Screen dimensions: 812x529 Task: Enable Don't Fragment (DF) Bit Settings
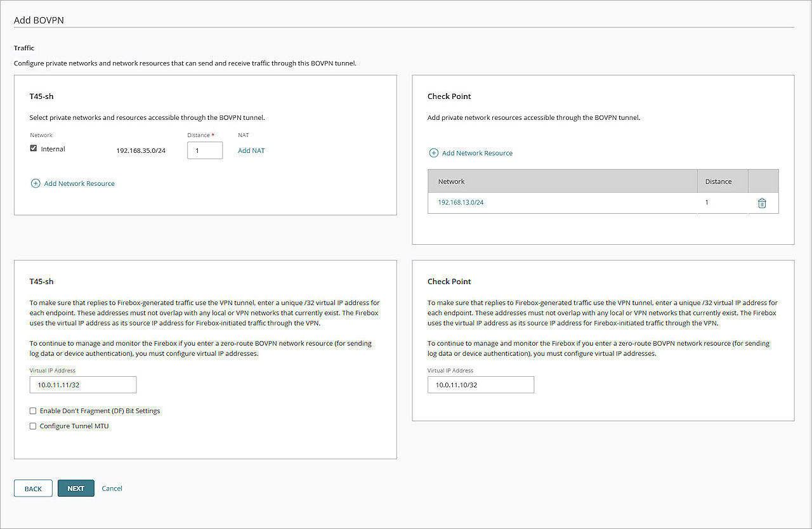click(33, 411)
